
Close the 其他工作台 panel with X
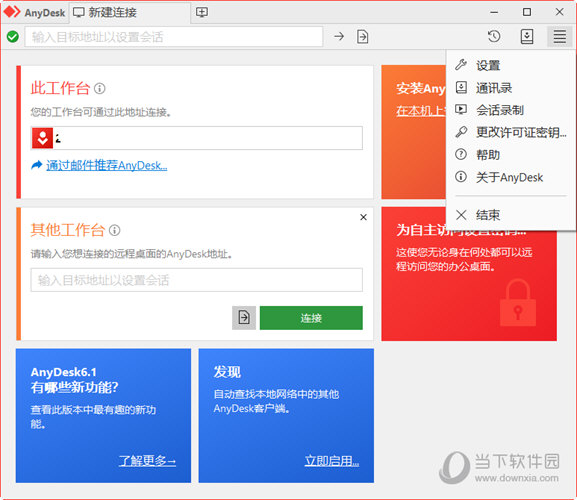pyautogui.click(x=363, y=217)
